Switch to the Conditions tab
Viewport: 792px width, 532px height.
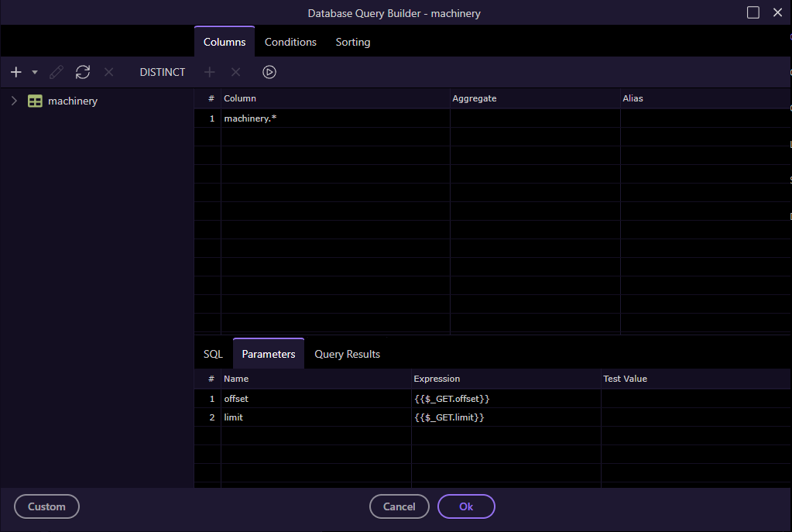[290, 42]
